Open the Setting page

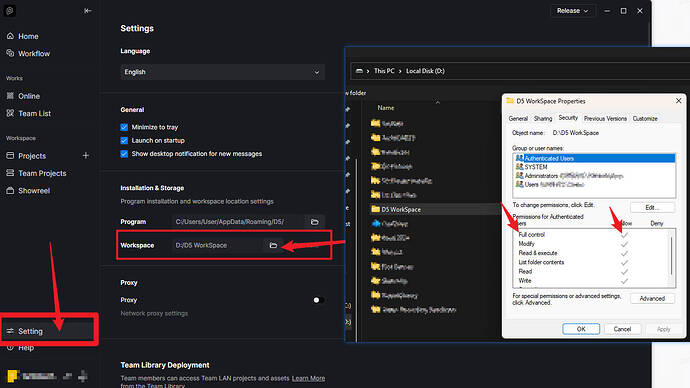pos(48,331)
